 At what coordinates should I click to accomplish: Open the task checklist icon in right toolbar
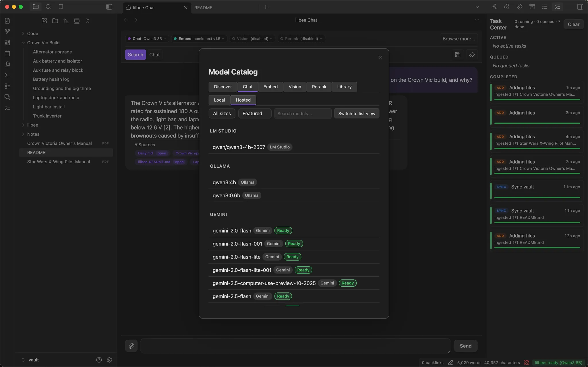[557, 7]
